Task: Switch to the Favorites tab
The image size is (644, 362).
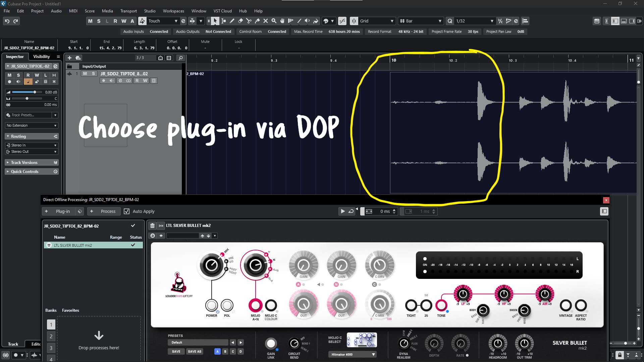Action: coord(70,310)
